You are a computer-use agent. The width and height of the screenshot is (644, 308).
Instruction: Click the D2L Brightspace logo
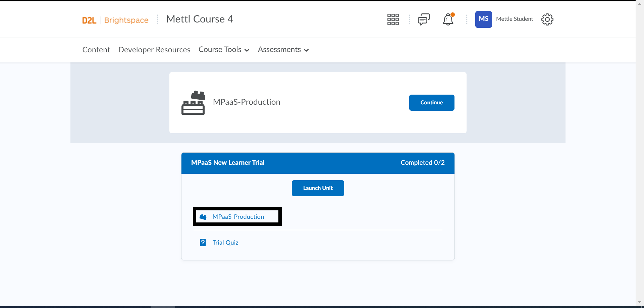pyautogui.click(x=115, y=20)
